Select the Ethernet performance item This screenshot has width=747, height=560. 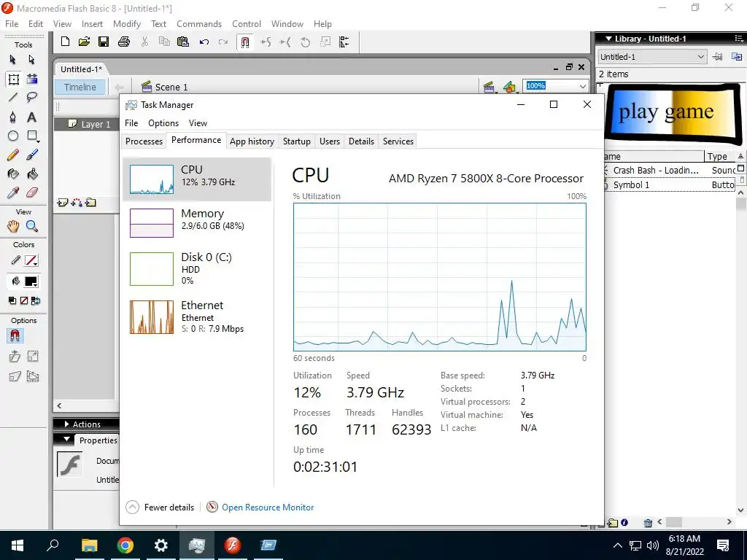tap(197, 316)
